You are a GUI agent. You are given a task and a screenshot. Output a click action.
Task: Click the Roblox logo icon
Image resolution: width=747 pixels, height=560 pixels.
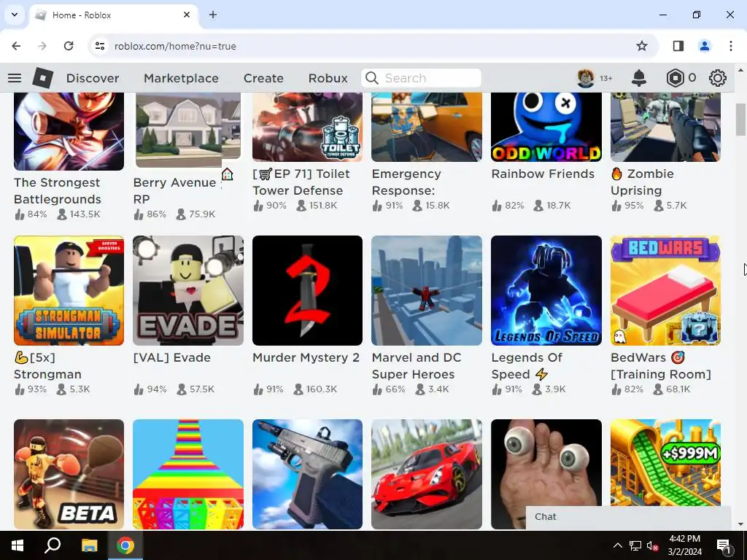[43, 77]
